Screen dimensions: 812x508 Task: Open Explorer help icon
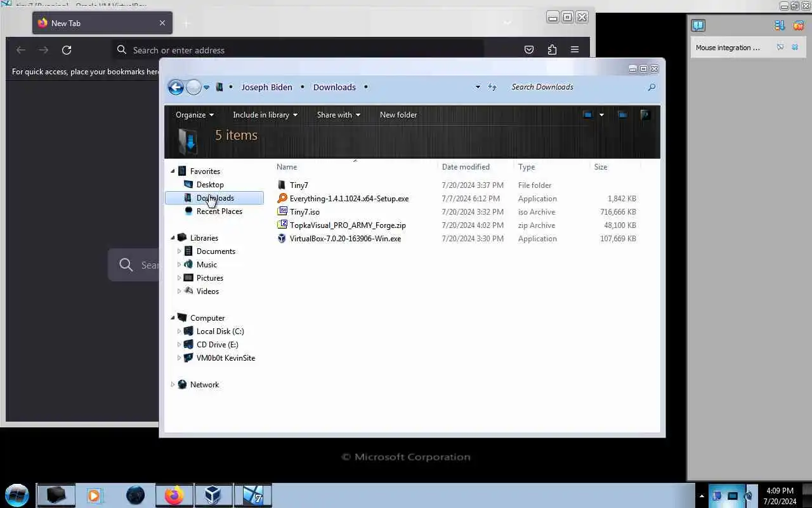click(x=645, y=115)
